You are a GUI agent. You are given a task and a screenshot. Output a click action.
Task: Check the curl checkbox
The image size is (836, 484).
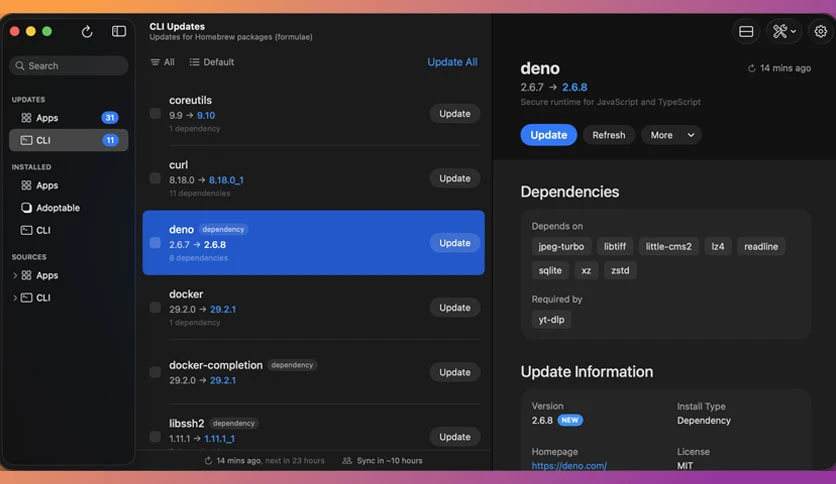[155, 178]
